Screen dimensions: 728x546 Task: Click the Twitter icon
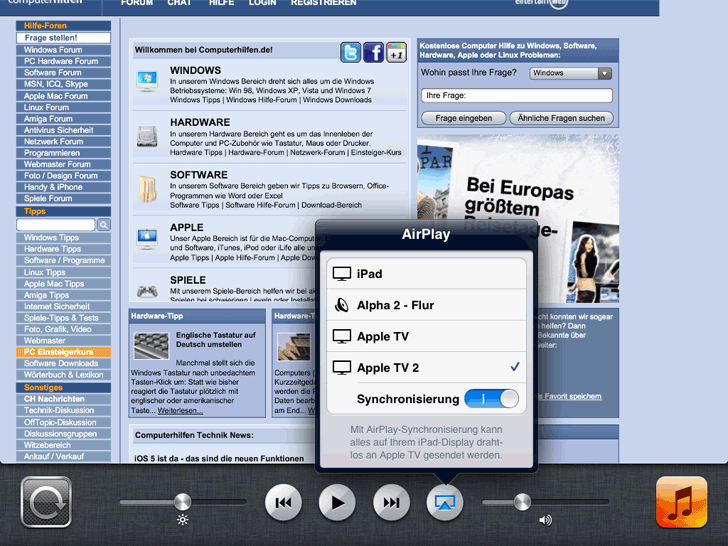tap(351, 53)
